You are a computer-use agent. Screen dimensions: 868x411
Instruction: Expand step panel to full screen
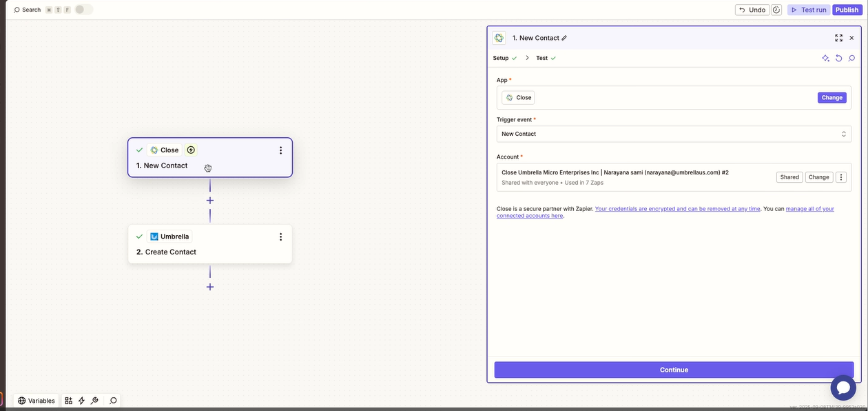838,38
